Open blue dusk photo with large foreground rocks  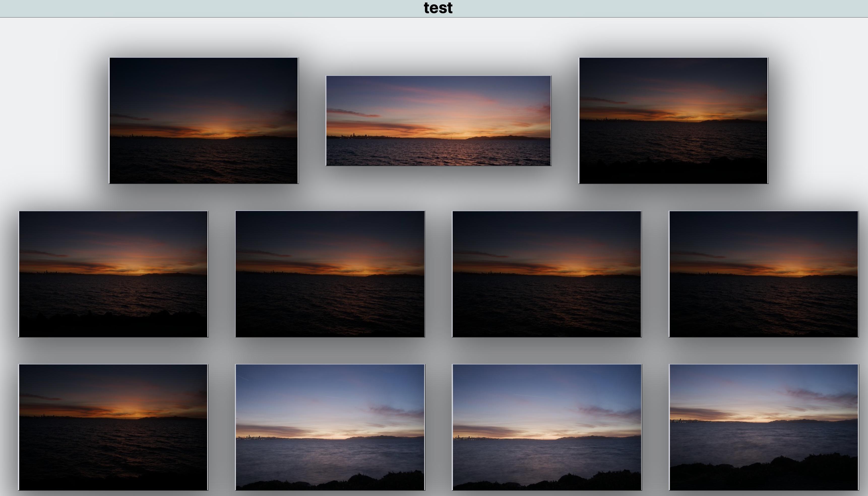(x=763, y=427)
